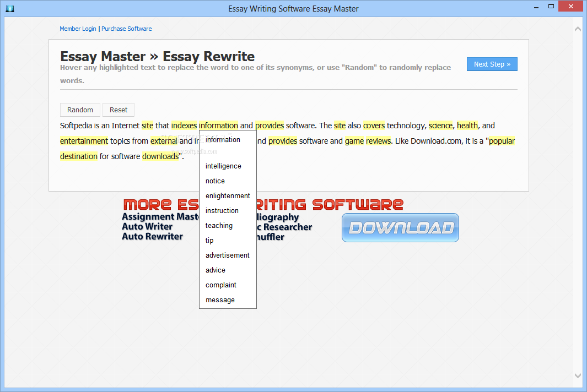Click highlighted word 'external'
Image resolution: width=587 pixels, height=392 pixels.
pyautogui.click(x=164, y=141)
